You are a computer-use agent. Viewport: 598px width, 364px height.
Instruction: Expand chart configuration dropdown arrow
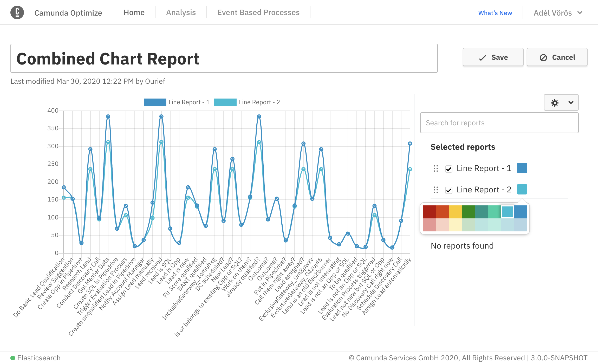571,103
